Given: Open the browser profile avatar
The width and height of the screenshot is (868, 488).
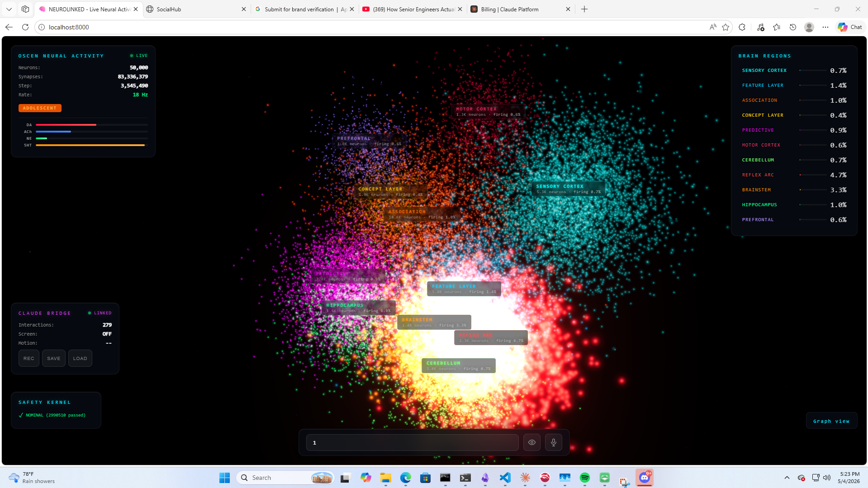Looking at the screenshot, I should (x=809, y=27).
